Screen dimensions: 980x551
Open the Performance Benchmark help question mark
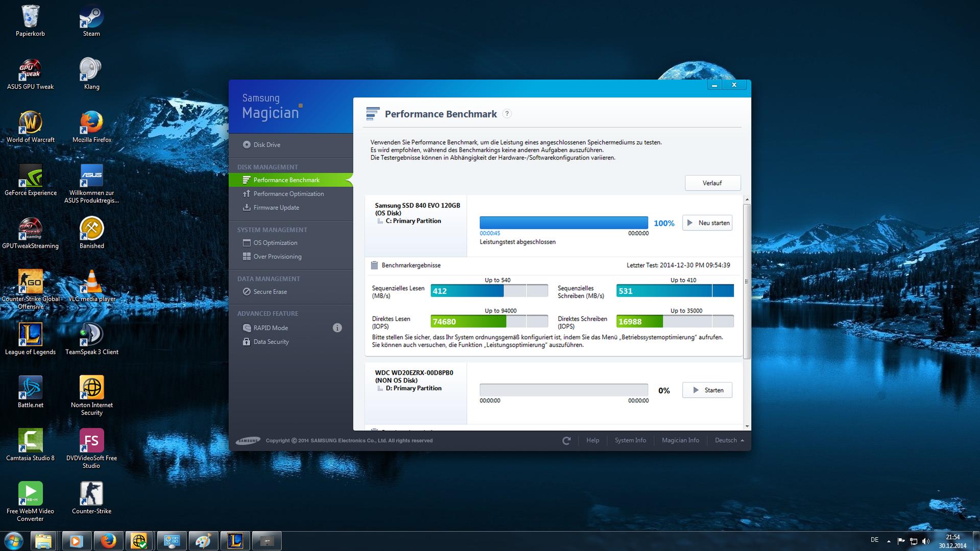[507, 114]
